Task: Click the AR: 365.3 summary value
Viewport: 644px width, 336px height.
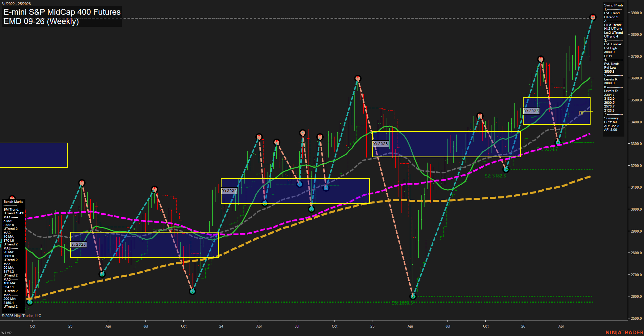Action: 612,126
